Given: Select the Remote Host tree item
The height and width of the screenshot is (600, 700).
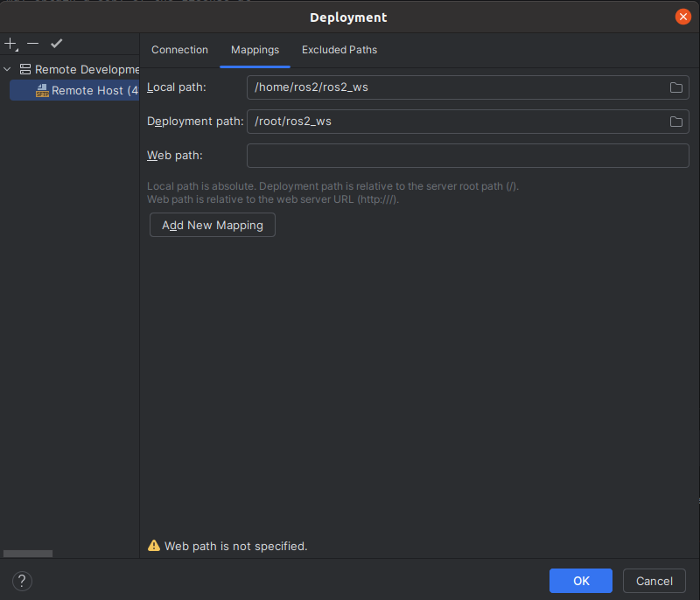Looking at the screenshot, I should point(74,91).
